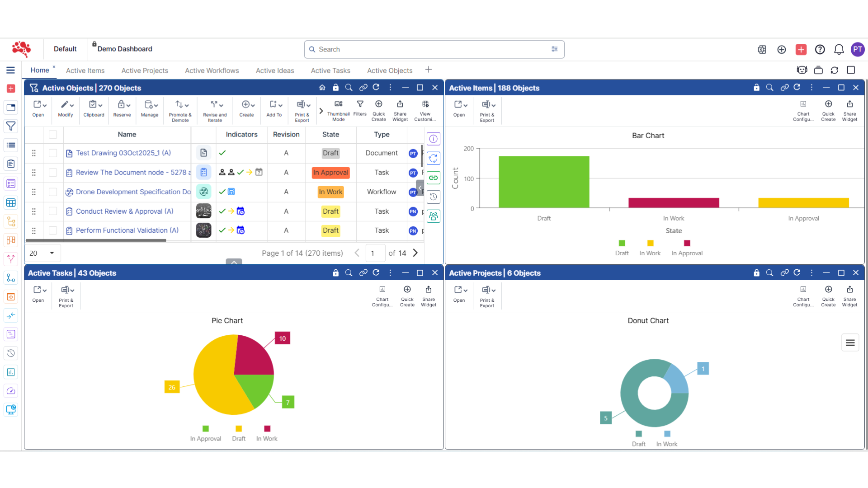Toggle the lock icon on Active Tasks header
Screen dimensions: 868x488
point(335,273)
